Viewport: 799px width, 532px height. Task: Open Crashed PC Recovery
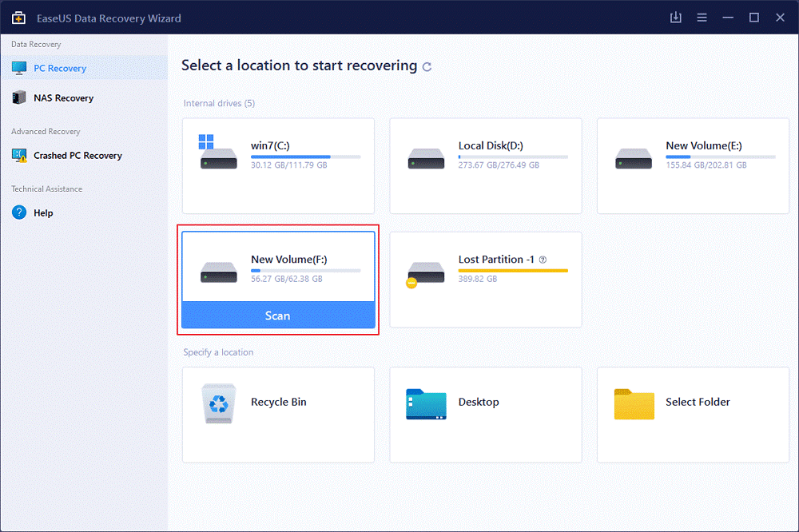(x=84, y=156)
